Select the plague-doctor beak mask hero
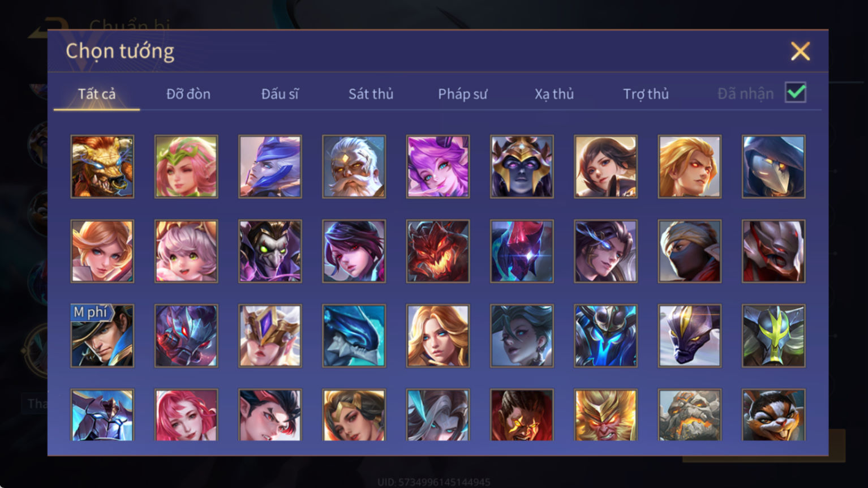868x488 pixels. [774, 166]
